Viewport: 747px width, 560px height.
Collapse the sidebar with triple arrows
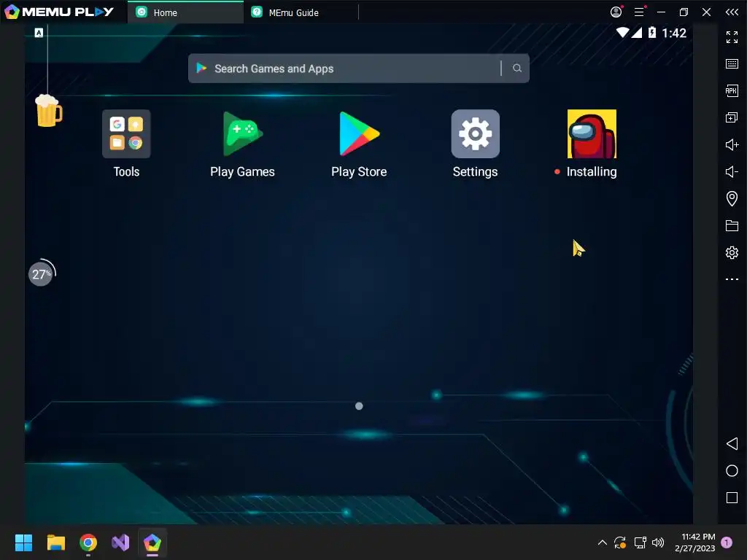pos(732,12)
